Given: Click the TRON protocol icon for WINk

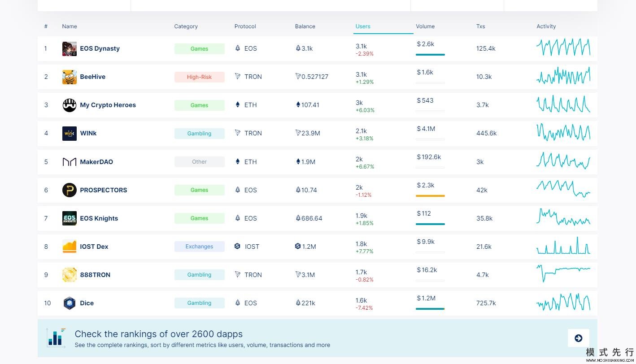Looking at the screenshot, I should [x=238, y=133].
